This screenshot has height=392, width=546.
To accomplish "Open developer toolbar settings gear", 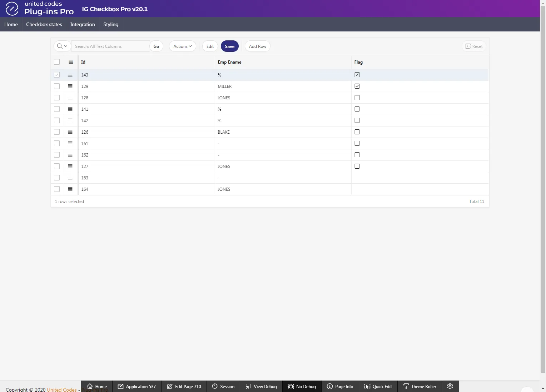I will (x=450, y=386).
